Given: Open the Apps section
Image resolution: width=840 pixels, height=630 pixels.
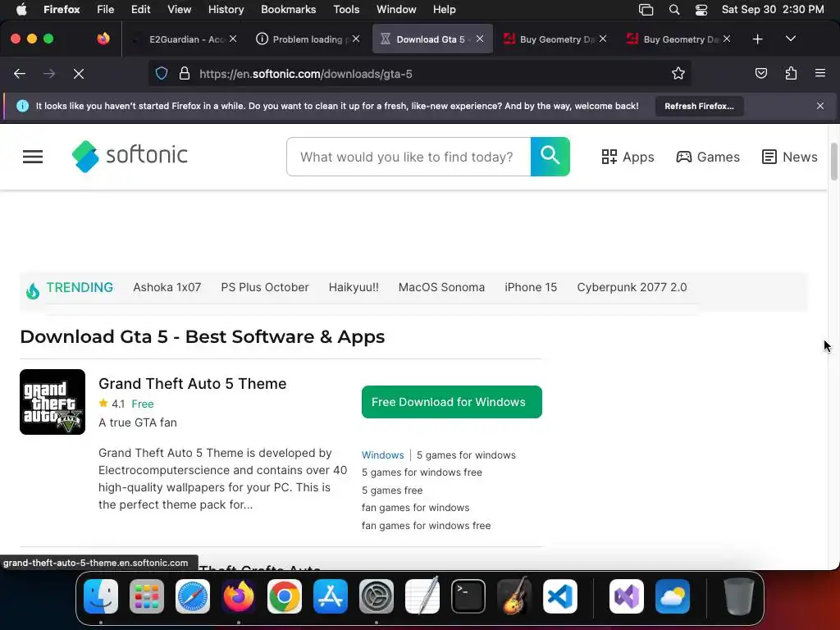Looking at the screenshot, I should [628, 157].
